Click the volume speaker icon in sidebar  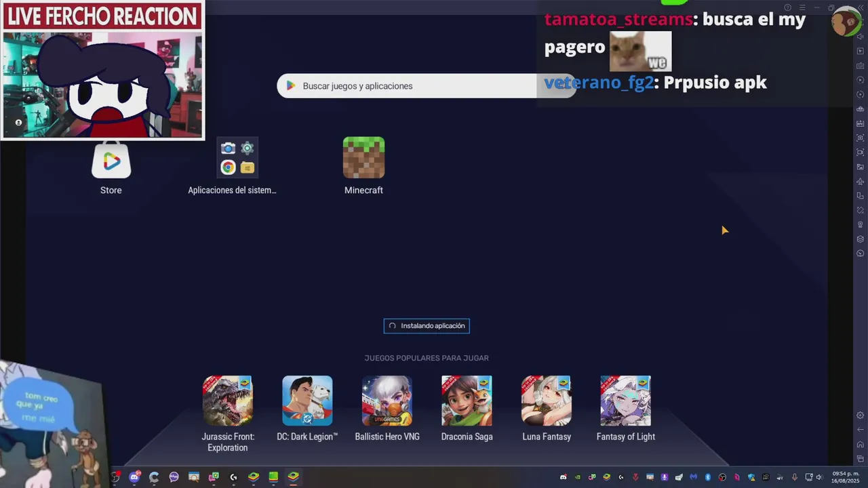click(861, 37)
